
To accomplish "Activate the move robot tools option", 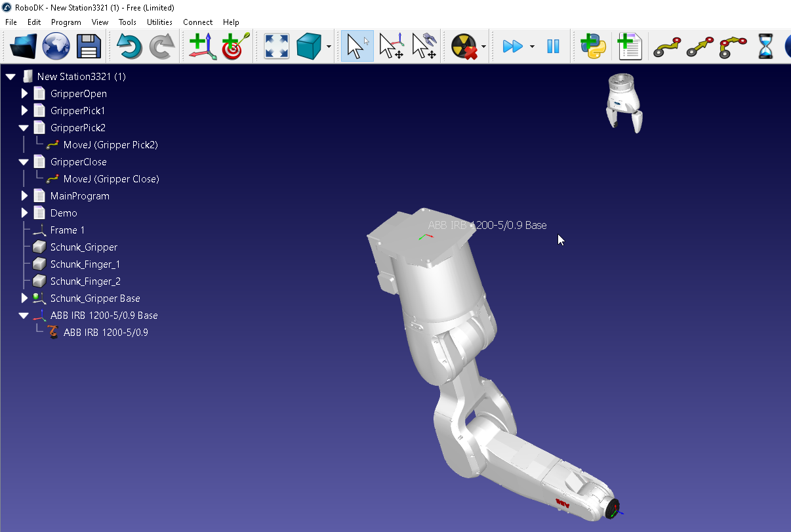I will (x=424, y=47).
